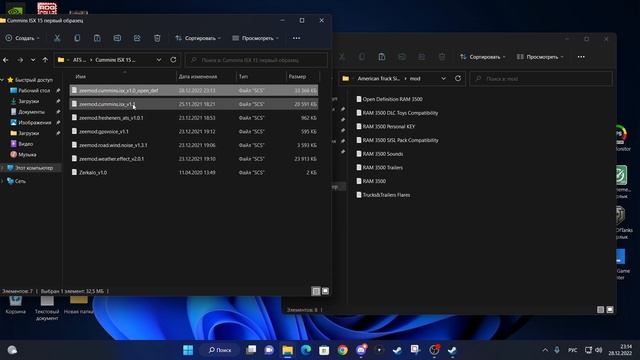640x360 pixels.
Task: Select the Zerkalo_v1.0 file
Action: click(194, 172)
